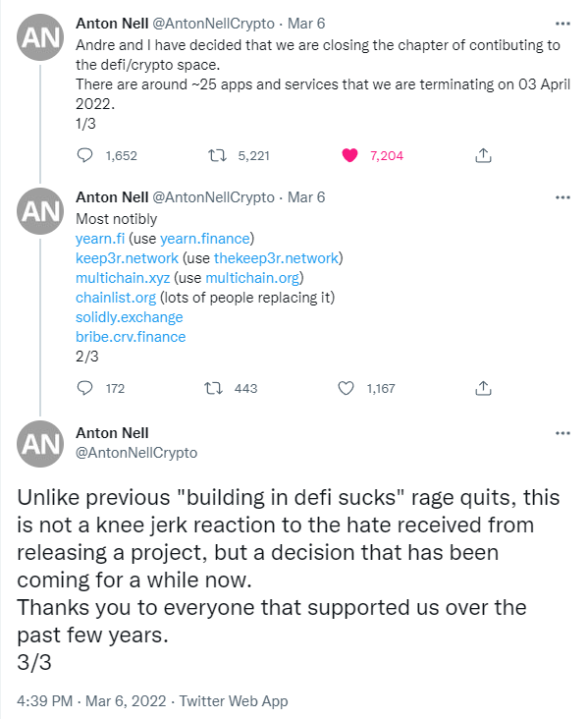This screenshot has width=588, height=719.
Task: Click the Twitter Web App source label
Action: (x=234, y=701)
